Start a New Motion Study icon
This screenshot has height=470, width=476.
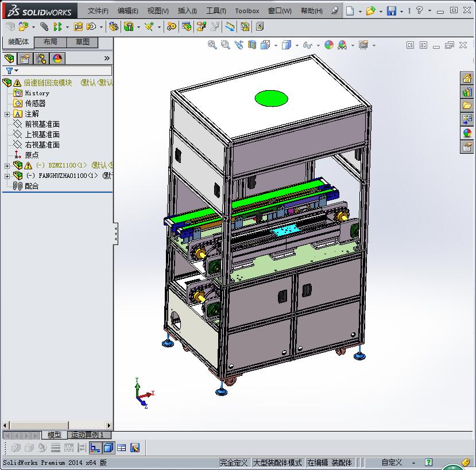(x=171, y=27)
